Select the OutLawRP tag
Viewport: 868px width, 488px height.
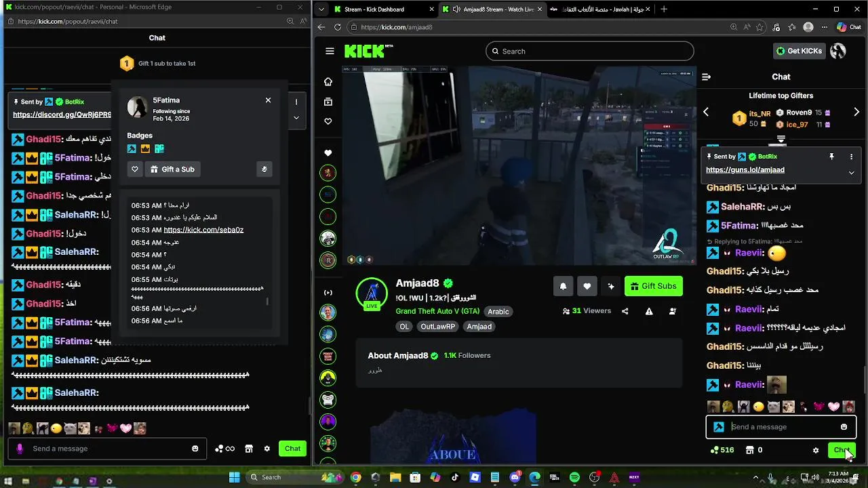(437, 327)
